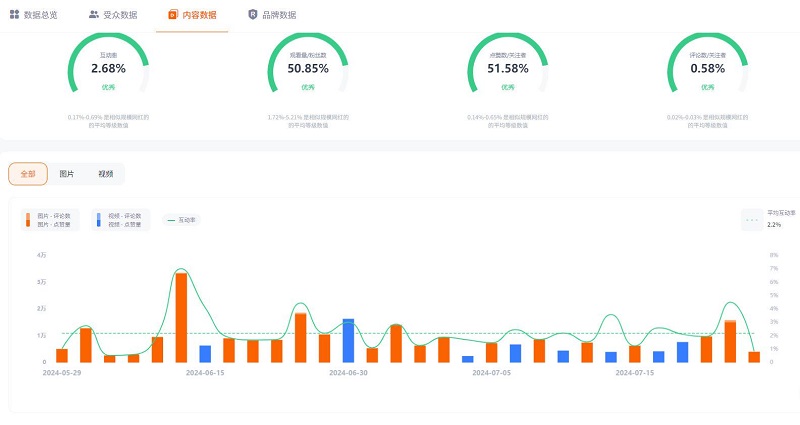Switch to the 数据总览 tab
The image size is (800, 425).
pyautogui.click(x=40, y=15)
